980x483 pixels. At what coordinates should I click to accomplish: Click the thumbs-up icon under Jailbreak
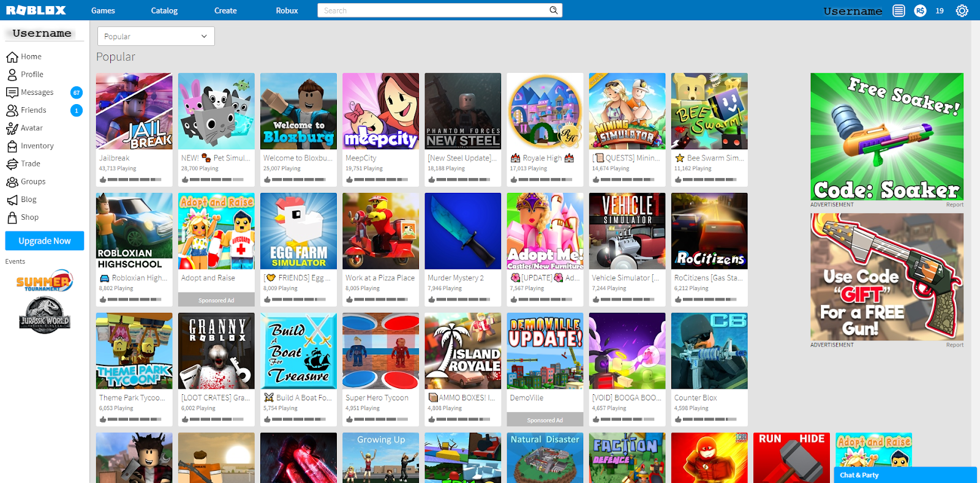103,179
